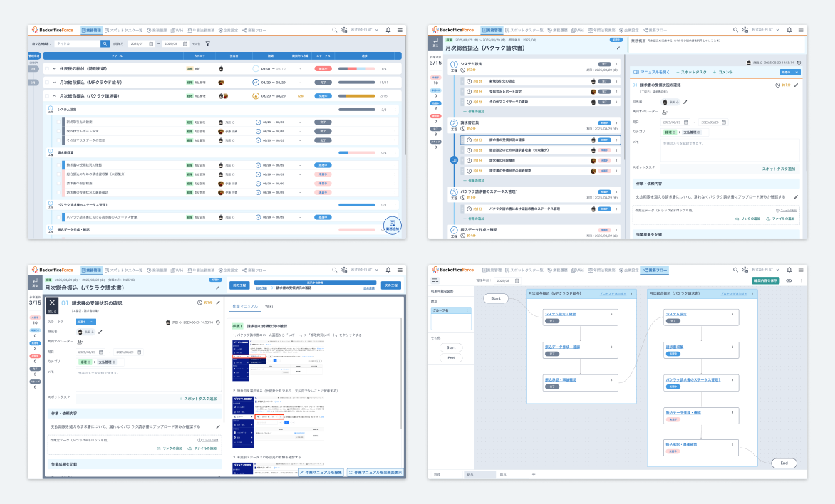The height and width of the screenshot is (504, 835).
Task: Tick checkbox for 請求書の受領状況の確認 subtask in the task list
Action: click(58, 165)
